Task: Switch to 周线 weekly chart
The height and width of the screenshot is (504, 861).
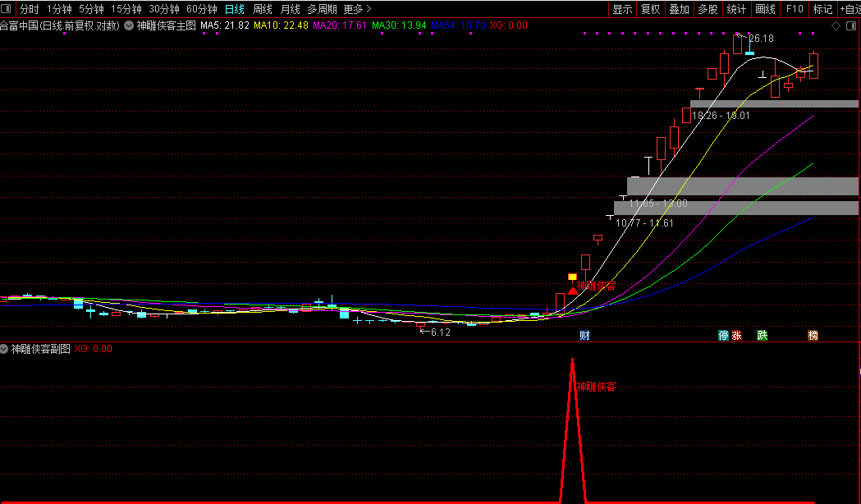Action: coord(263,9)
